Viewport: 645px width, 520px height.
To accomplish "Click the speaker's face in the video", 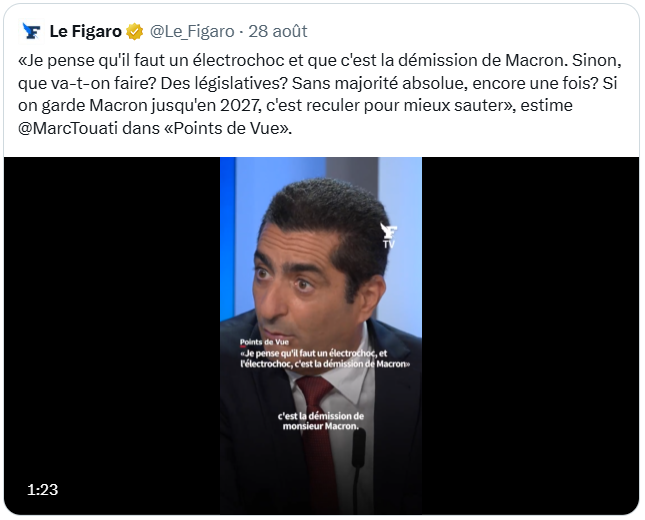I will 306,288.
